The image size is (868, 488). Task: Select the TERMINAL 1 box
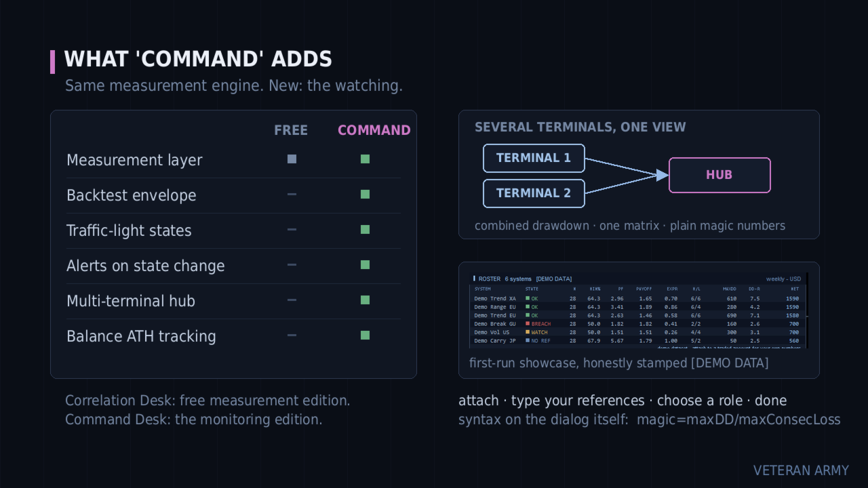click(x=534, y=158)
